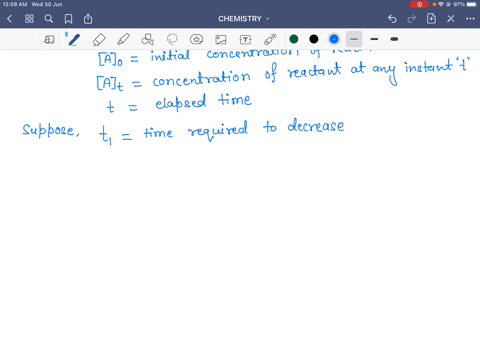Tap the red screen recording indicator

[419, 4]
